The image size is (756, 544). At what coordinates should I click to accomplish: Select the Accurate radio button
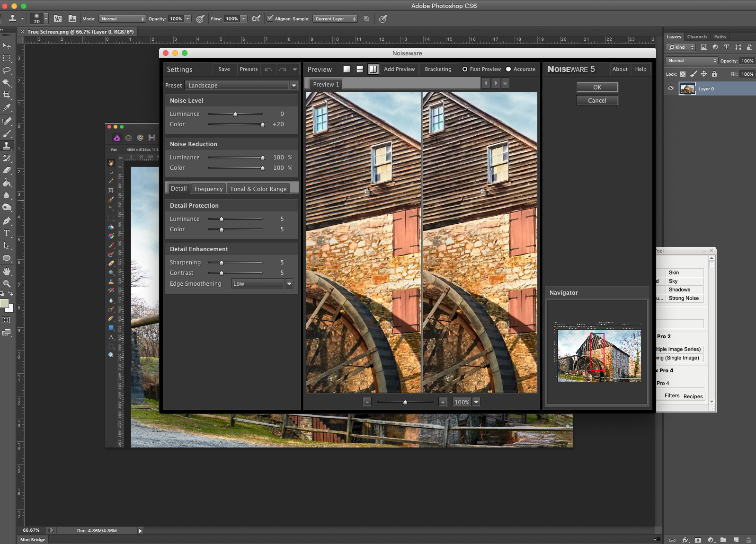pos(508,69)
